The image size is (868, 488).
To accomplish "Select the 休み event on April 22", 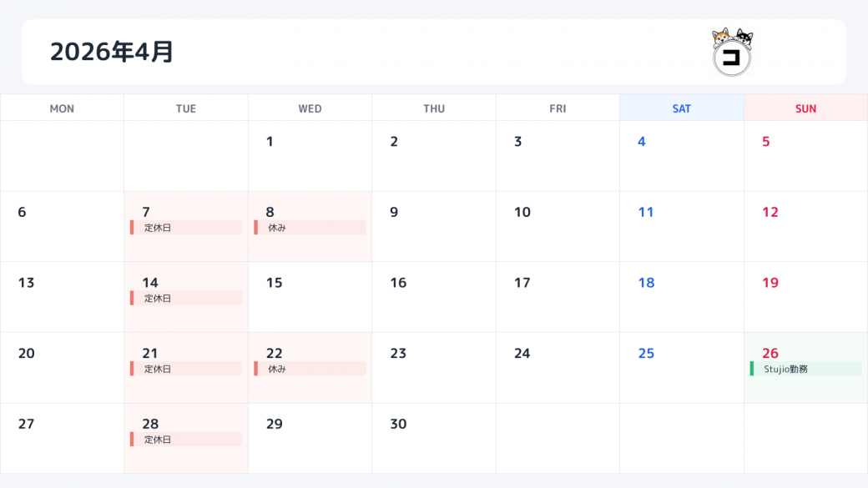I will click(x=310, y=369).
